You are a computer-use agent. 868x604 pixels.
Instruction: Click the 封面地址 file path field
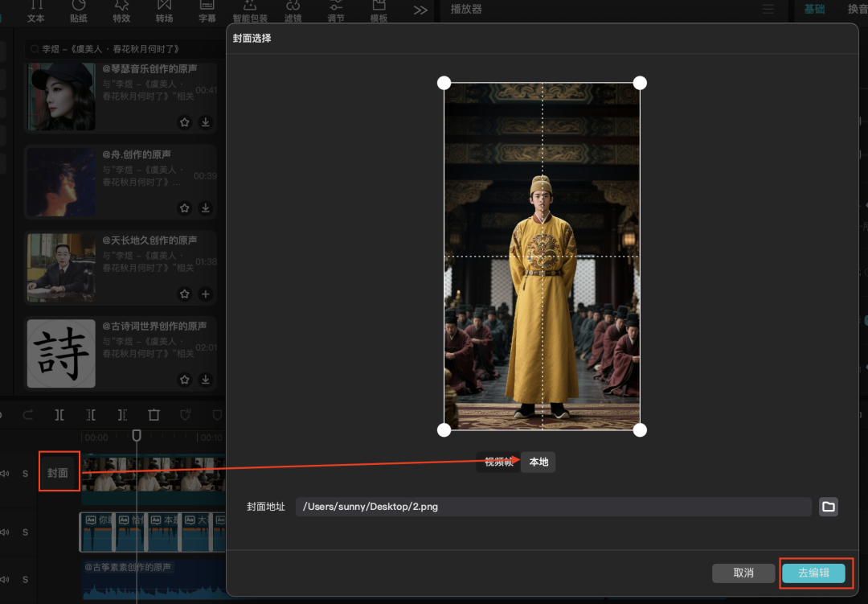(x=553, y=507)
